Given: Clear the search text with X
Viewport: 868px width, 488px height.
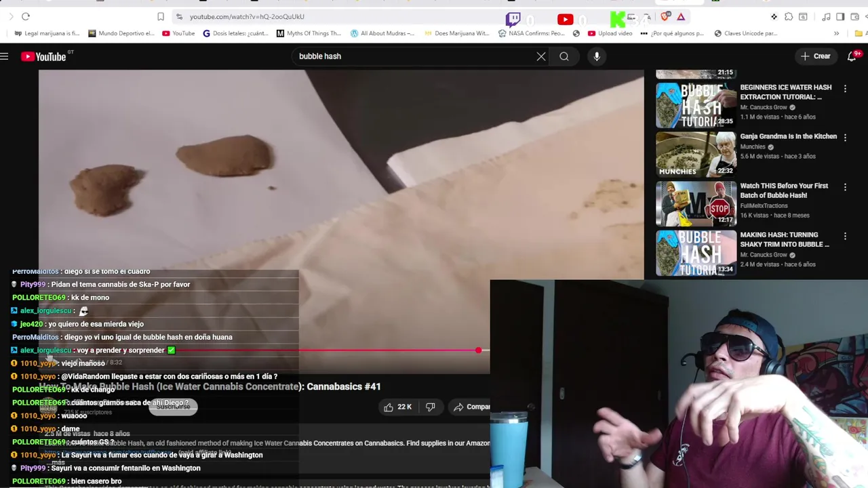Looking at the screenshot, I should [541, 56].
